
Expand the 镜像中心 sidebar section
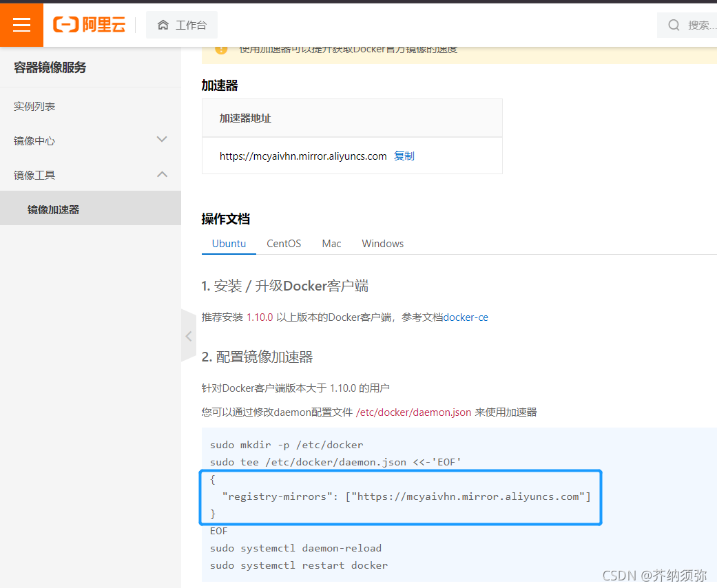click(x=161, y=140)
